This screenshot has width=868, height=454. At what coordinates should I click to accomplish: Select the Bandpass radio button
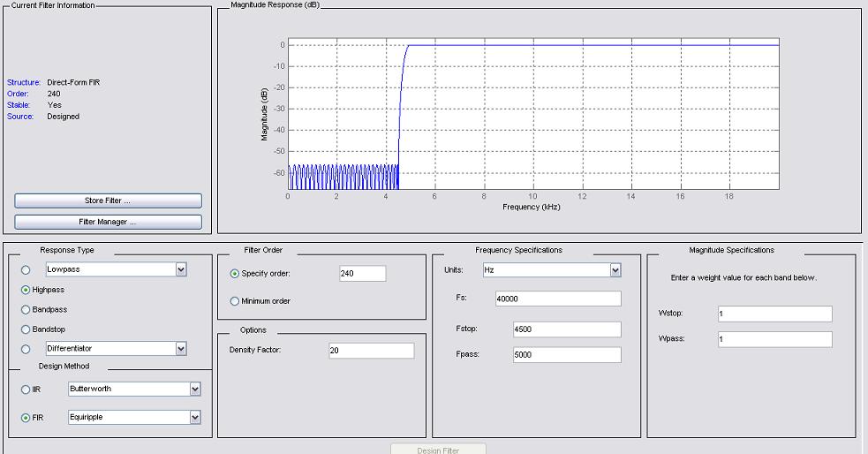[x=26, y=310]
